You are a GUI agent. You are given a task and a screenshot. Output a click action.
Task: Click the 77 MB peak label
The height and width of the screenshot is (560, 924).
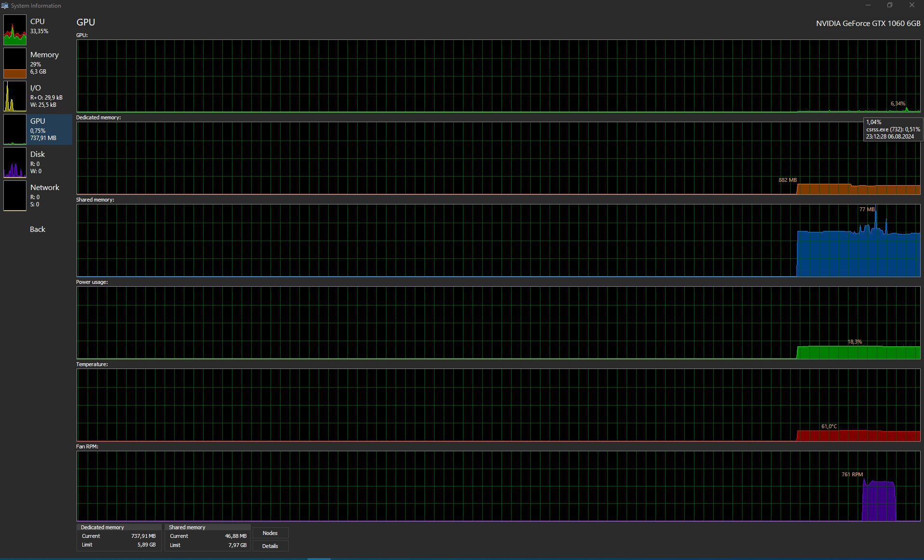[867, 209]
